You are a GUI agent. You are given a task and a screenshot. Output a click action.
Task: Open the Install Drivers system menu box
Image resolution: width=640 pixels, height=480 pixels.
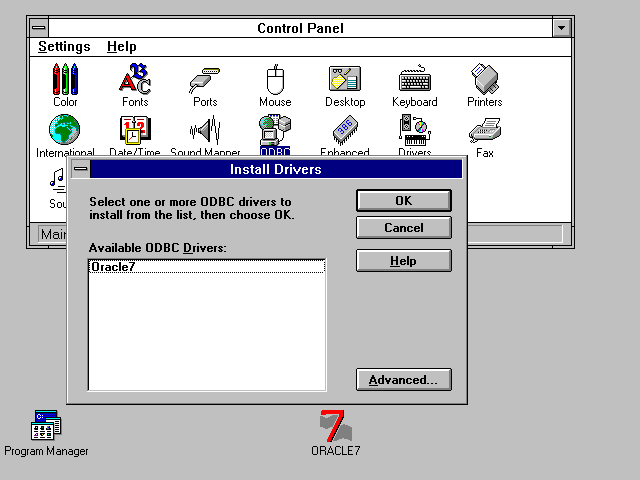tap(80, 169)
